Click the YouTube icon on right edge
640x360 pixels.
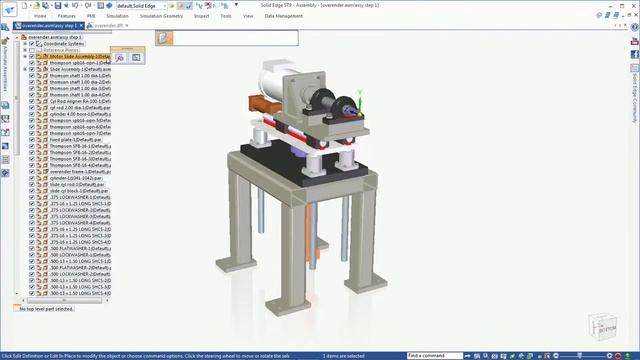click(635, 41)
